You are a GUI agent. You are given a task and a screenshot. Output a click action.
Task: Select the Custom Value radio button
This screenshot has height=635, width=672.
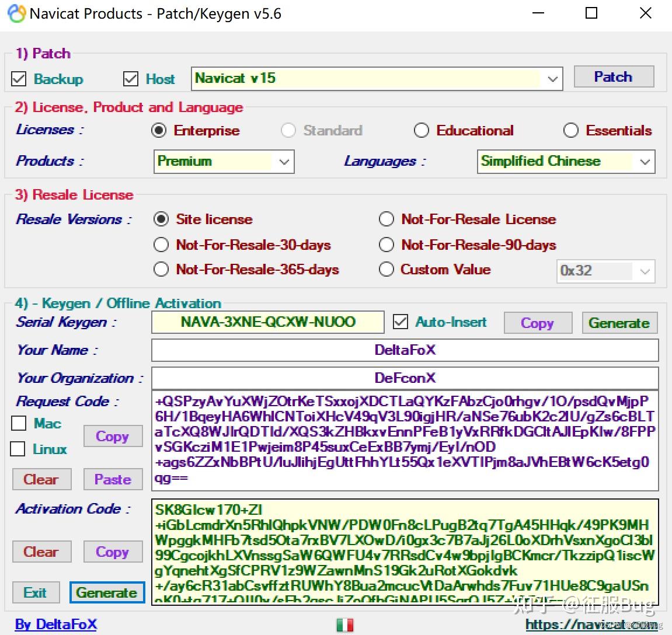click(386, 270)
